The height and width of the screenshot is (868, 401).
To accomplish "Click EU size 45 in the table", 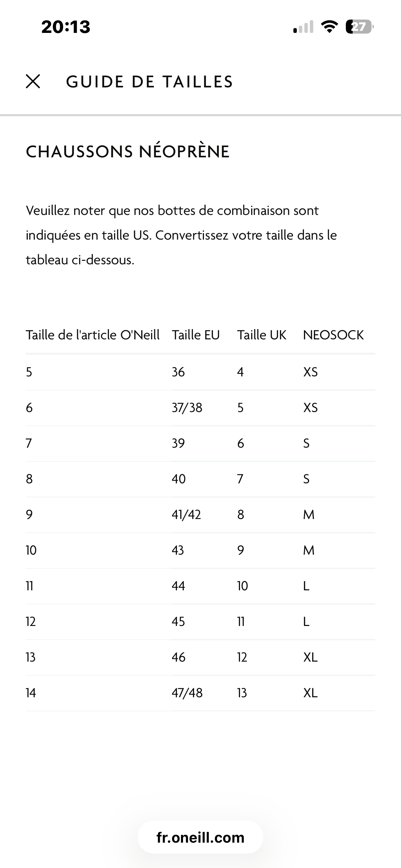I will [x=178, y=622].
